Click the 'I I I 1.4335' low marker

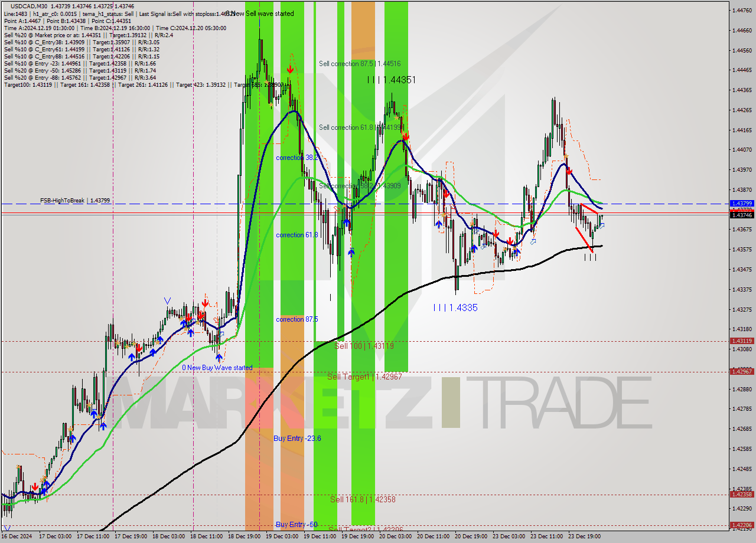pos(455,308)
